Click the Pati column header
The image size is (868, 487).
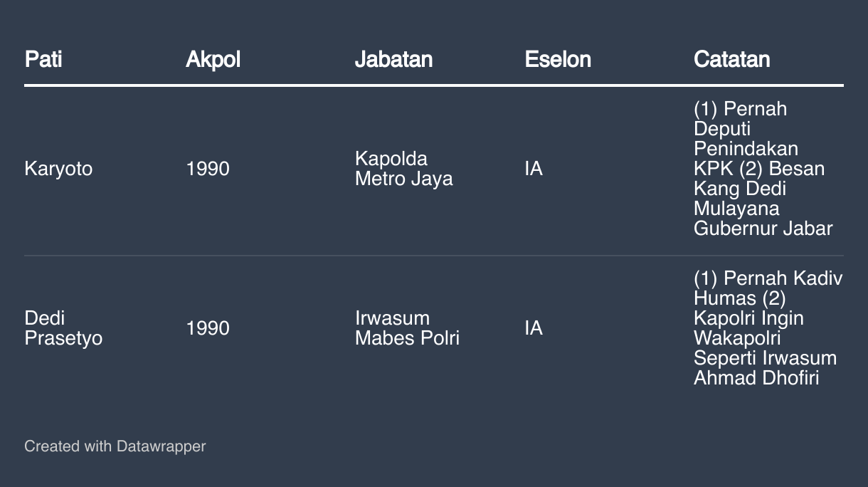tap(43, 59)
